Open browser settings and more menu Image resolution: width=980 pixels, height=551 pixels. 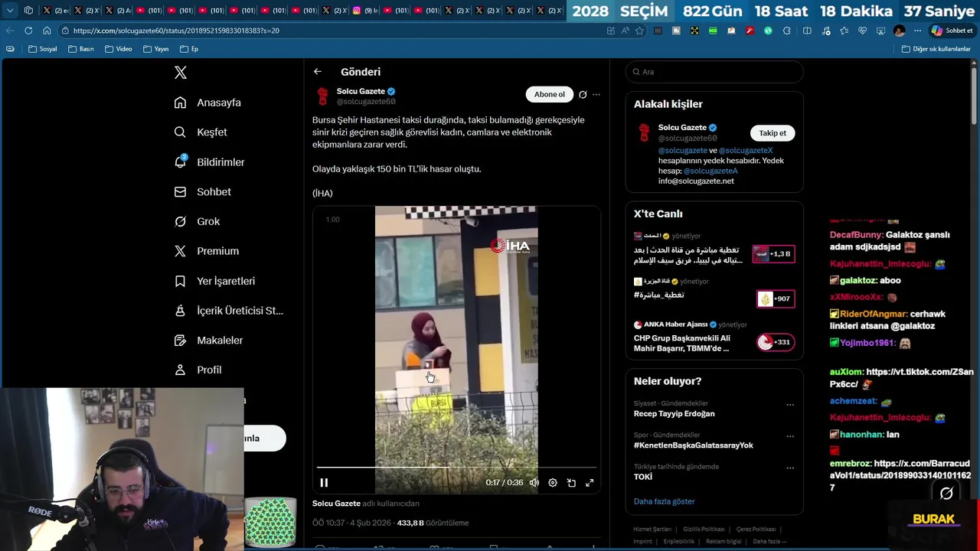[x=916, y=31]
